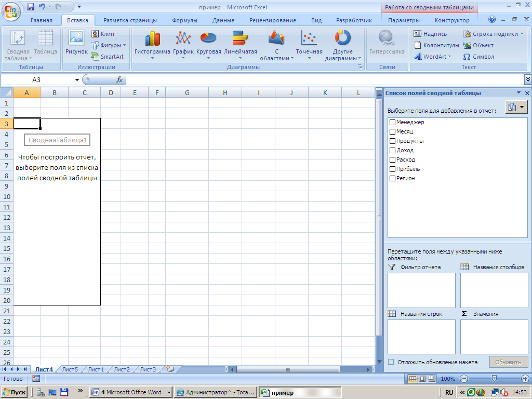The height and width of the screenshot is (399, 532).
Task: Switch to sheet Лист5
Action: [70, 369]
